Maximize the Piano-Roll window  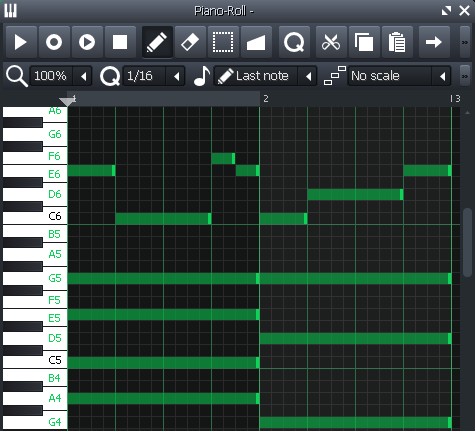pyautogui.click(x=446, y=11)
